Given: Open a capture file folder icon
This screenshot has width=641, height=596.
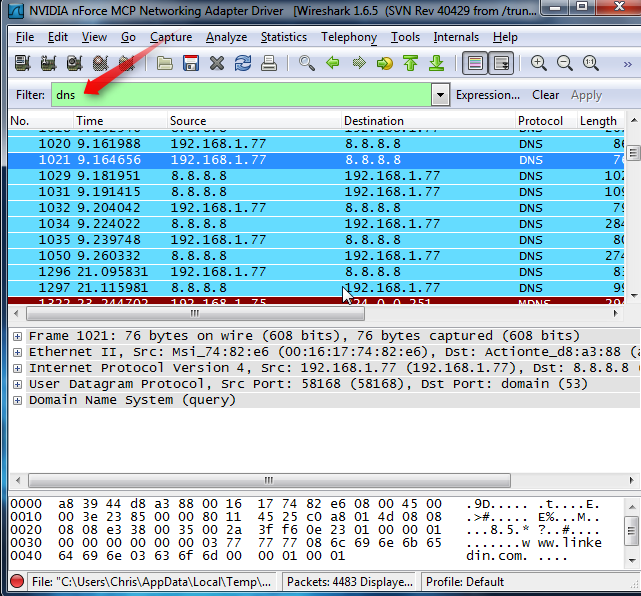Looking at the screenshot, I should [x=165, y=63].
